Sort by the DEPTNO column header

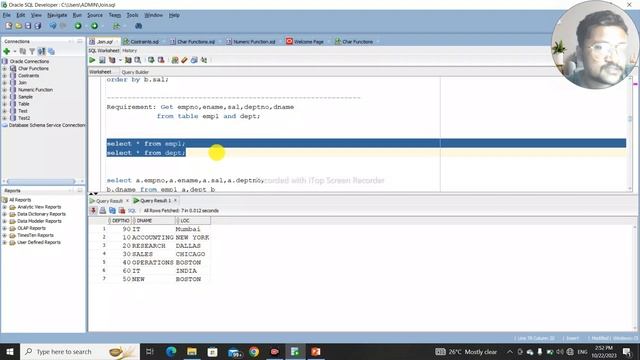[x=120, y=220]
